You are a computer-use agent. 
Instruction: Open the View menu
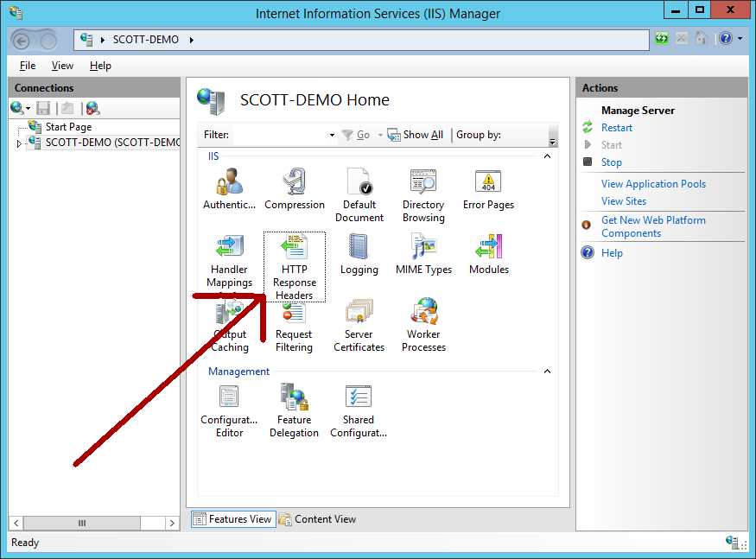(x=63, y=66)
